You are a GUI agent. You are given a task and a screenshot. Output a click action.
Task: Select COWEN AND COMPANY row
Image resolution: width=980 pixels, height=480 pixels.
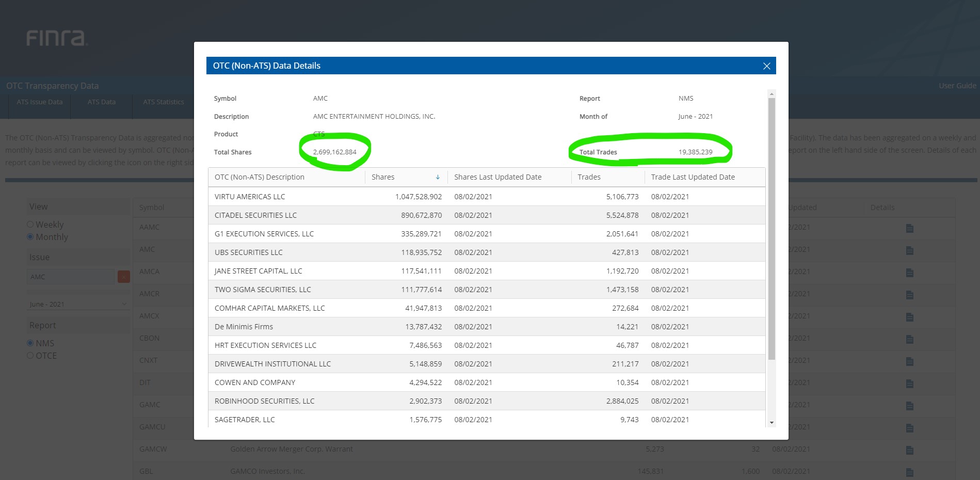coord(487,382)
